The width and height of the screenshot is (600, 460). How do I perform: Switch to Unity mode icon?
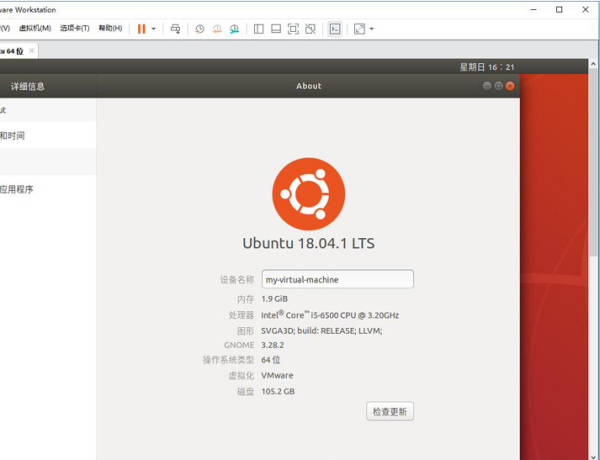310,29
